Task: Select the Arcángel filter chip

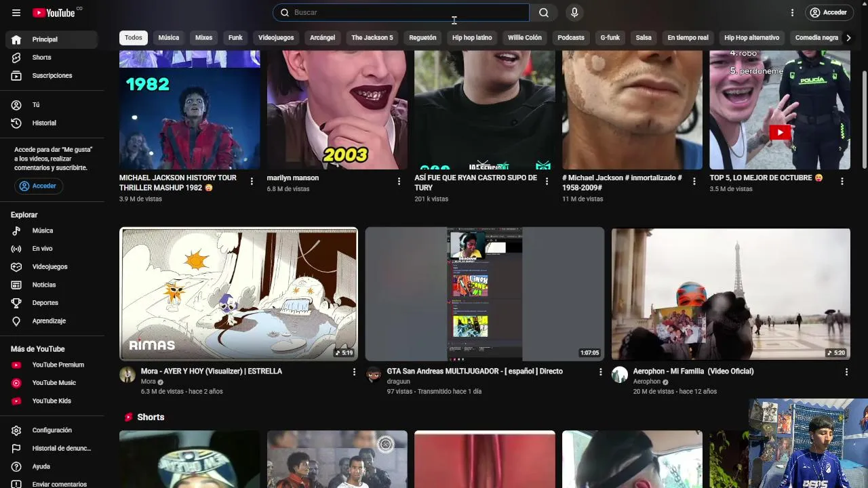Action: click(323, 38)
